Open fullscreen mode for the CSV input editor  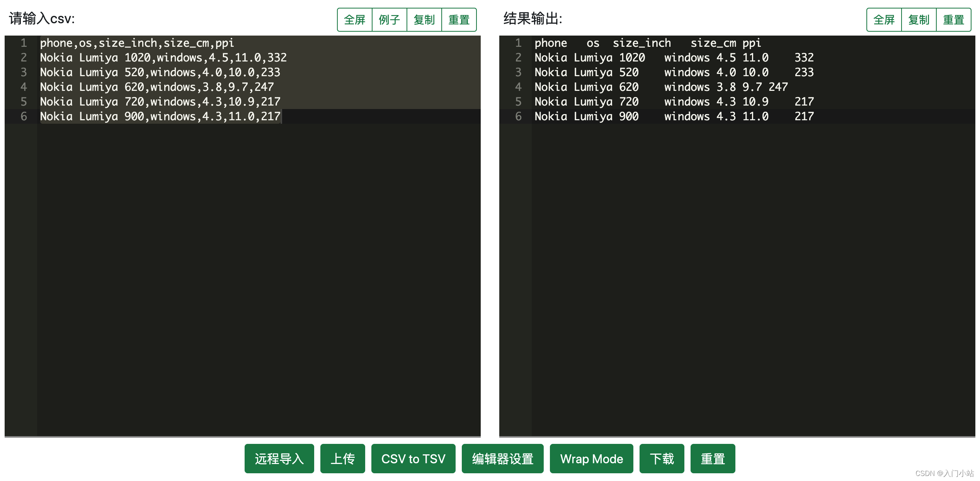point(355,19)
